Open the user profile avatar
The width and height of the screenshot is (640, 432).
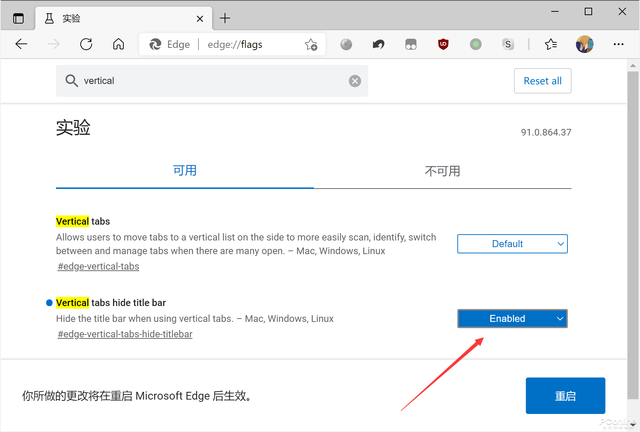tap(584, 44)
